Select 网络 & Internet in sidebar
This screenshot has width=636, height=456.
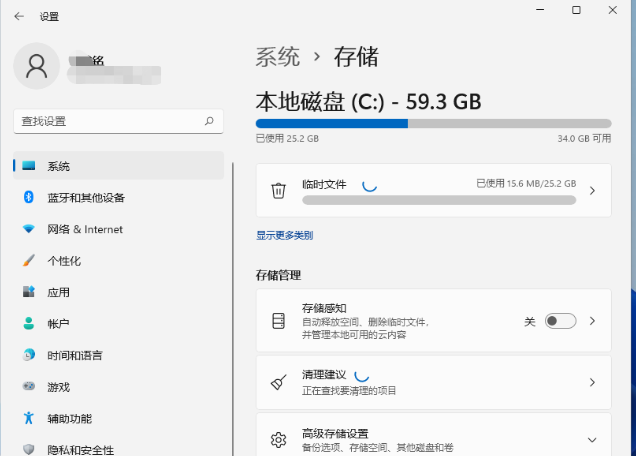pyautogui.click(x=85, y=229)
